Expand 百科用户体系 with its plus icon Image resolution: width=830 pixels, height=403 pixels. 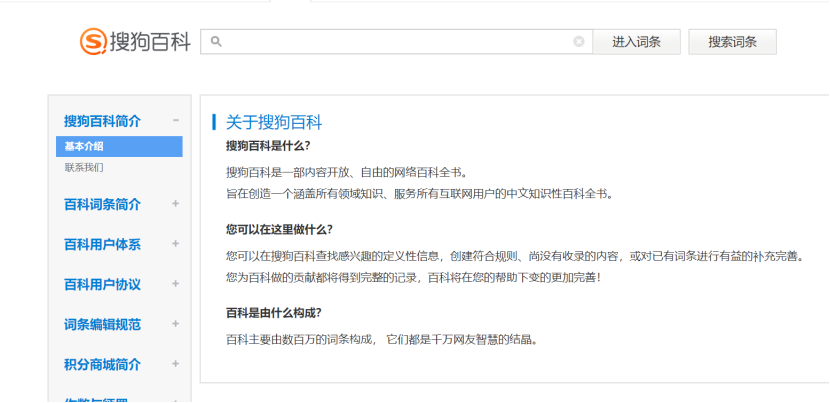point(176,244)
